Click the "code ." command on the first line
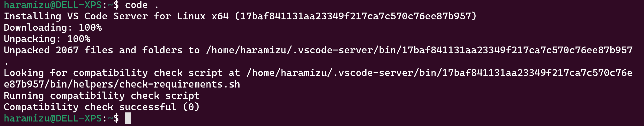The image size is (644, 126). 141,5
